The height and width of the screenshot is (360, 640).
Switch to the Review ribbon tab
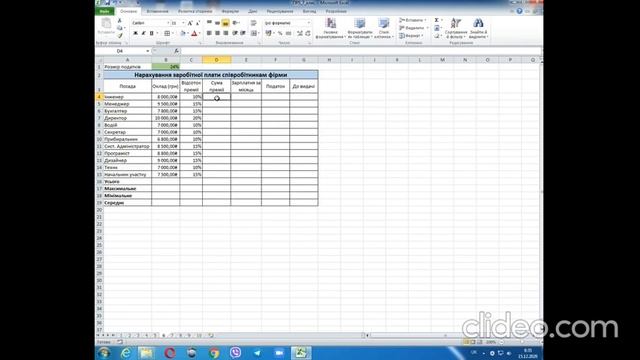[x=280, y=11]
